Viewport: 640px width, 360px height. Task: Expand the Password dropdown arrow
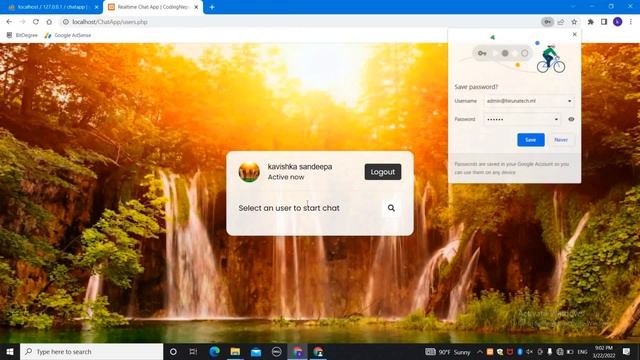(556, 119)
